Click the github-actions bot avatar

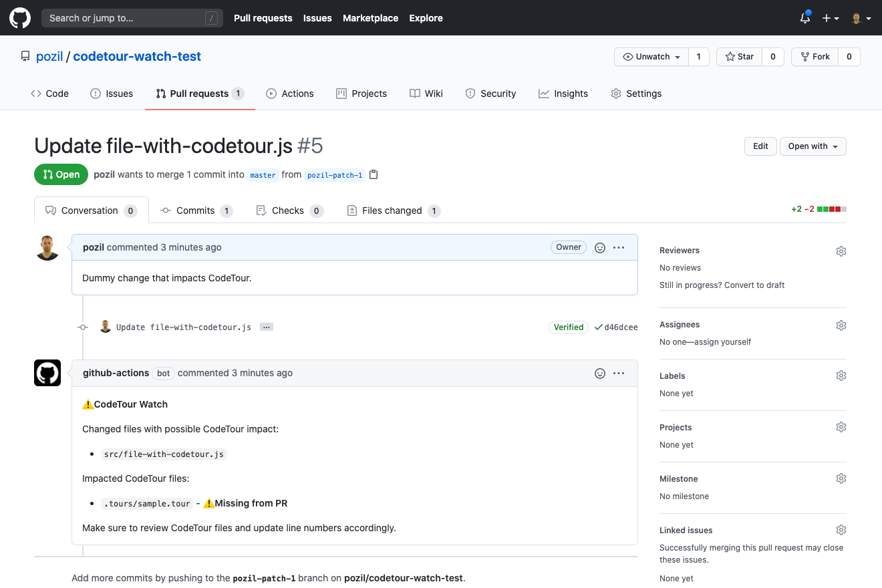47,373
